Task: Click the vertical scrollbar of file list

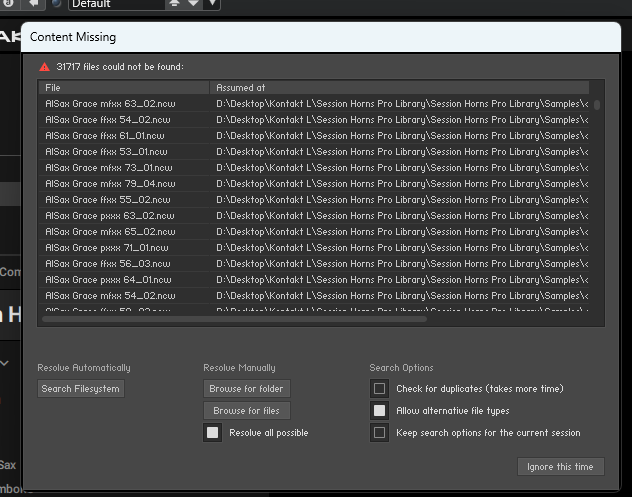Action: pyautogui.click(x=597, y=104)
